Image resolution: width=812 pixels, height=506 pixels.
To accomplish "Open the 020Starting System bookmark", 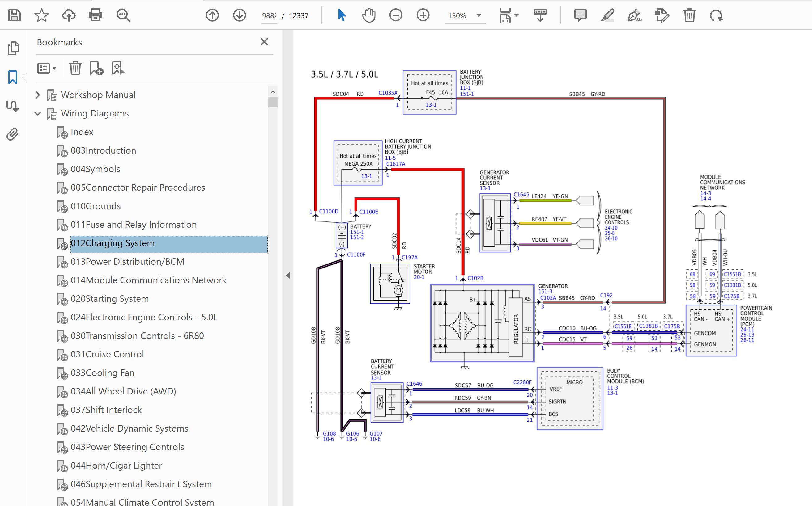I will click(x=109, y=298).
